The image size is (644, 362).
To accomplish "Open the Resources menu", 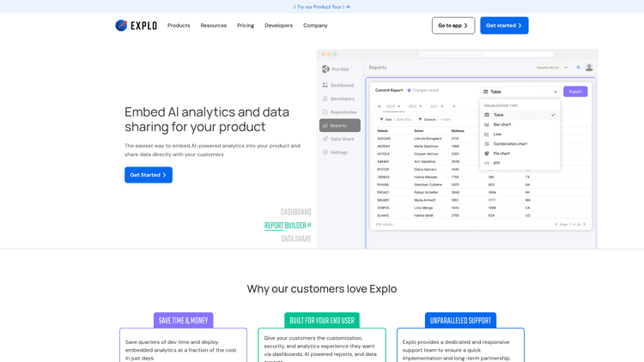I will 214,26.
